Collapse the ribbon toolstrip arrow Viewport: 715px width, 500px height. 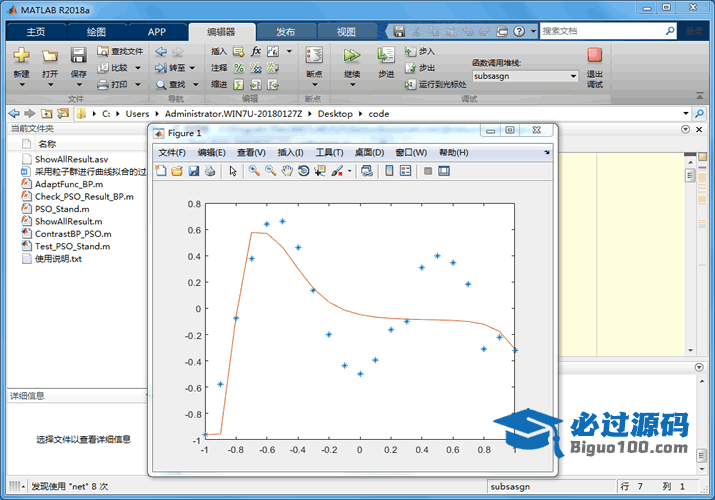699,96
